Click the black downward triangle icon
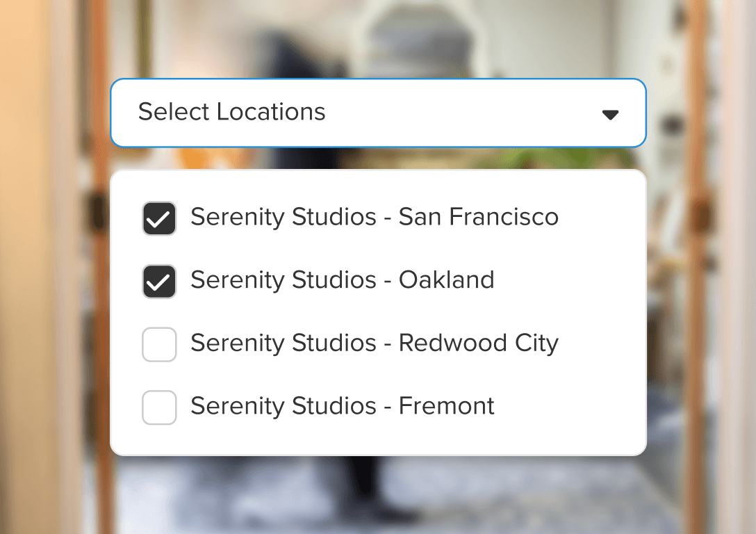756x534 pixels. pyautogui.click(x=610, y=115)
